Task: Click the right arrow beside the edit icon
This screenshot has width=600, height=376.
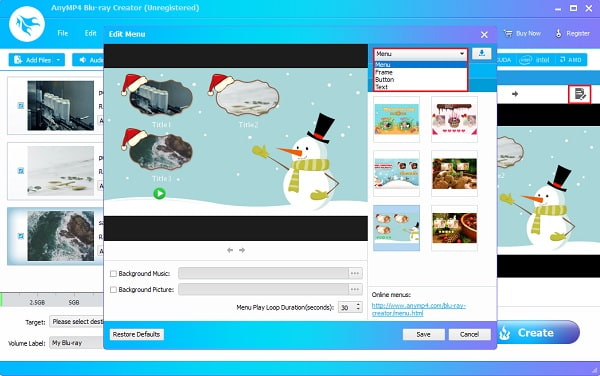Action: (x=515, y=94)
